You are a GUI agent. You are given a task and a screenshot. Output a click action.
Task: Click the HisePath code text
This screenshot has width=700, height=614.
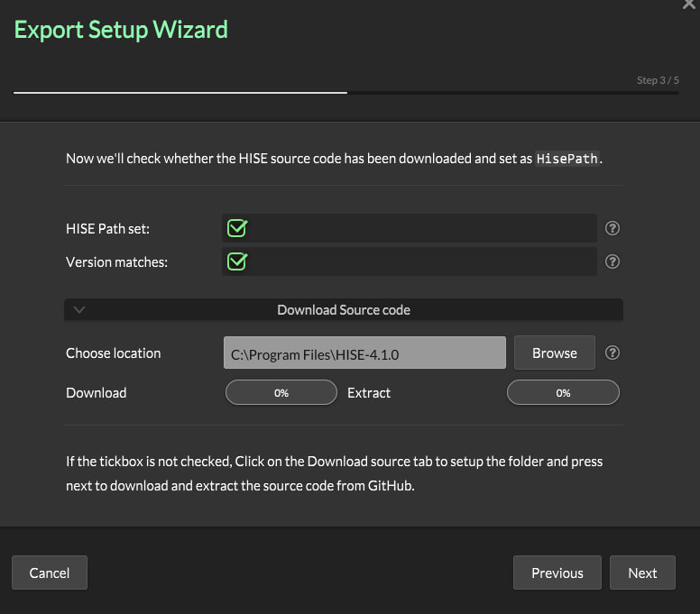point(566,159)
